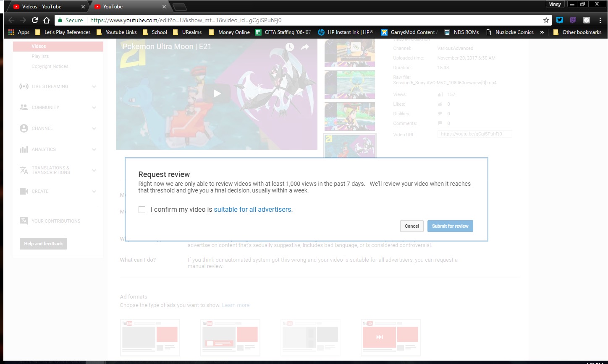Click the Live Streaming broadcast icon
Screen dimensions: 608x364
(x=24, y=86)
